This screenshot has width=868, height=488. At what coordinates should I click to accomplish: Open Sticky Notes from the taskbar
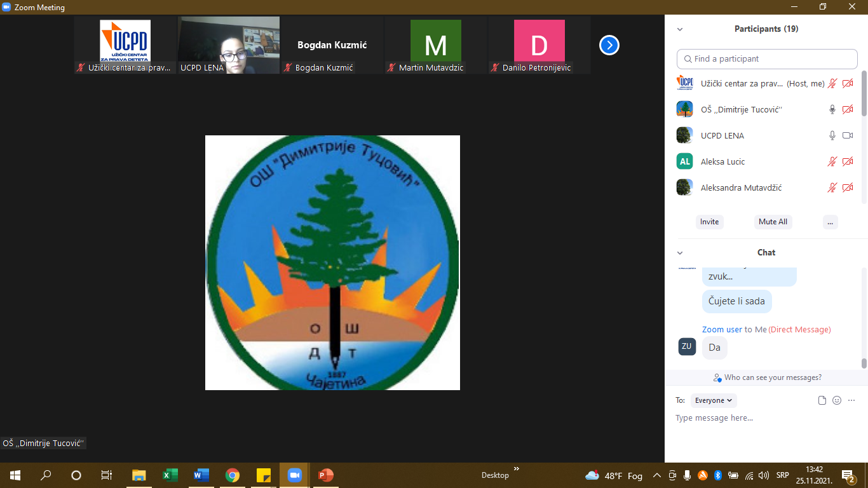(x=263, y=475)
